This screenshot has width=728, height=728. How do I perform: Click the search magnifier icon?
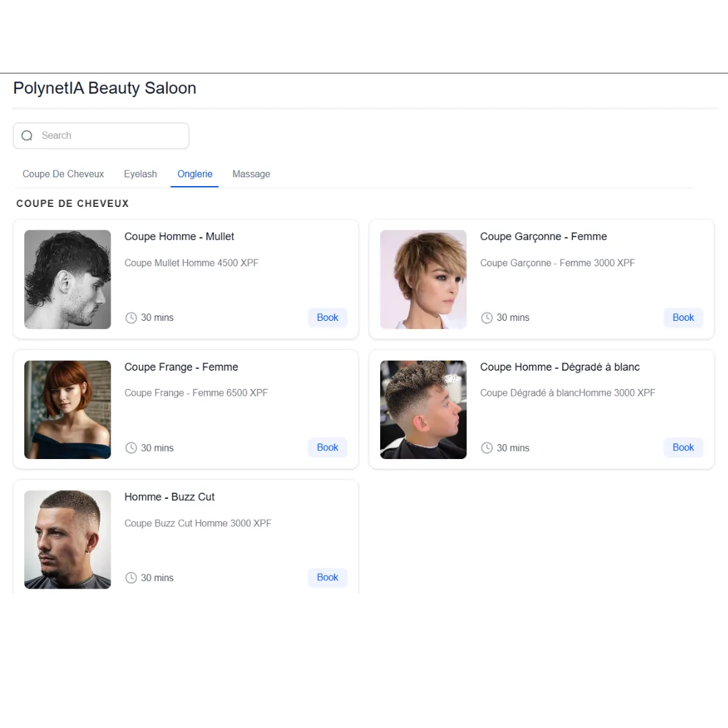(27, 135)
